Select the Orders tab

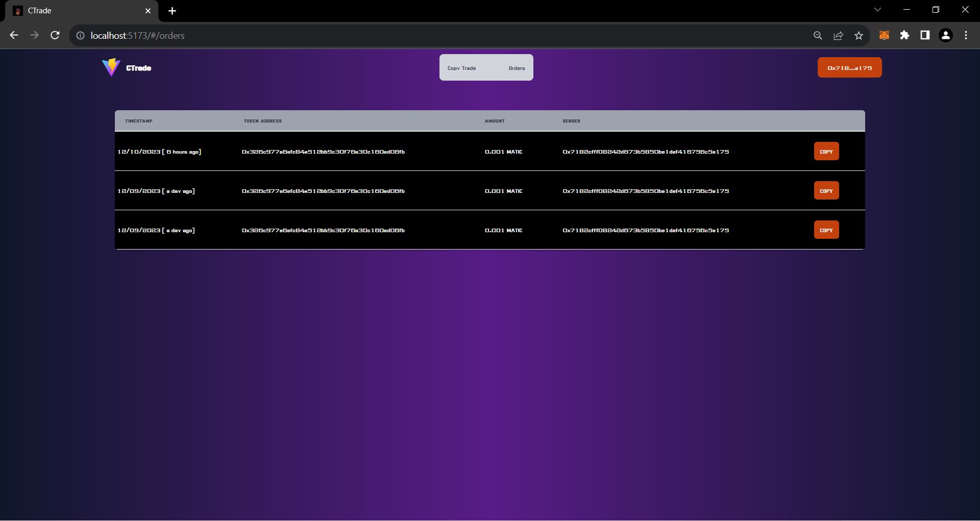(516, 67)
